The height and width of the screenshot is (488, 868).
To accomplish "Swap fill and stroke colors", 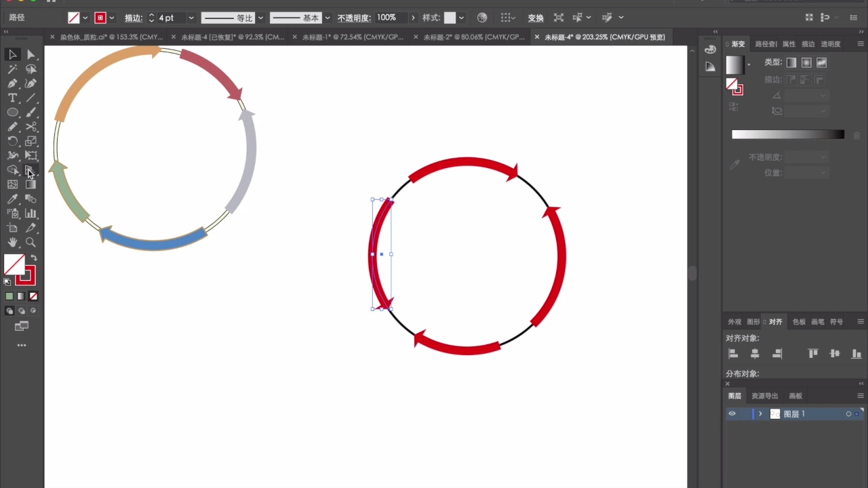I will [x=34, y=258].
